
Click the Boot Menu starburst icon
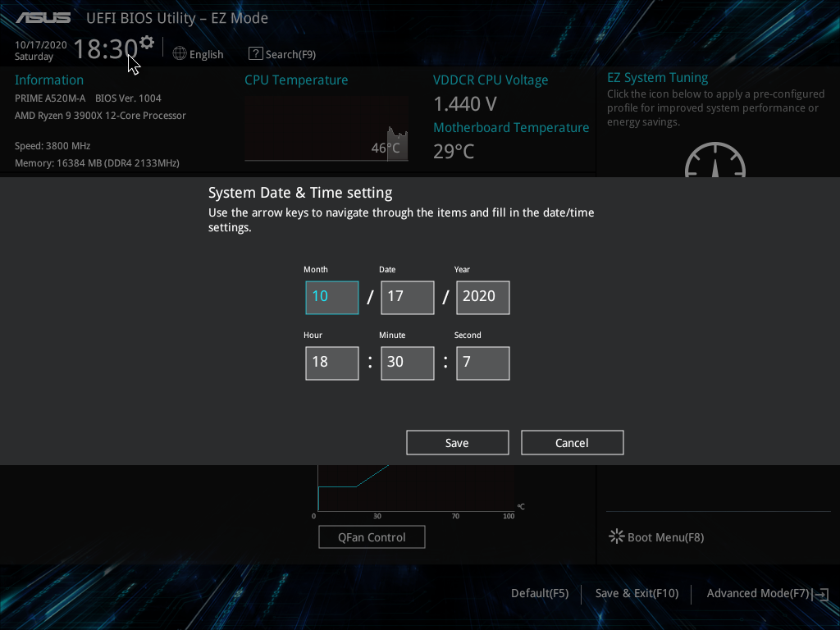pyautogui.click(x=617, y=536)
